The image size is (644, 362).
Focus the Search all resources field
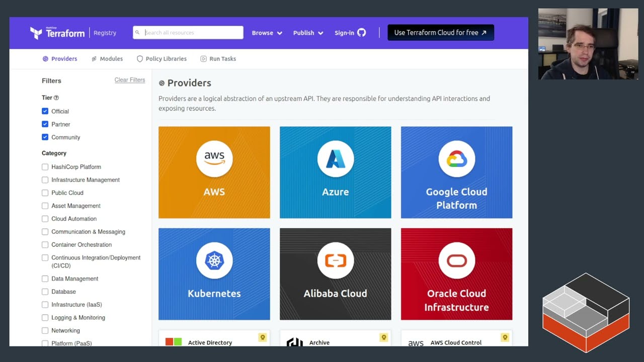tap(188, 33)
